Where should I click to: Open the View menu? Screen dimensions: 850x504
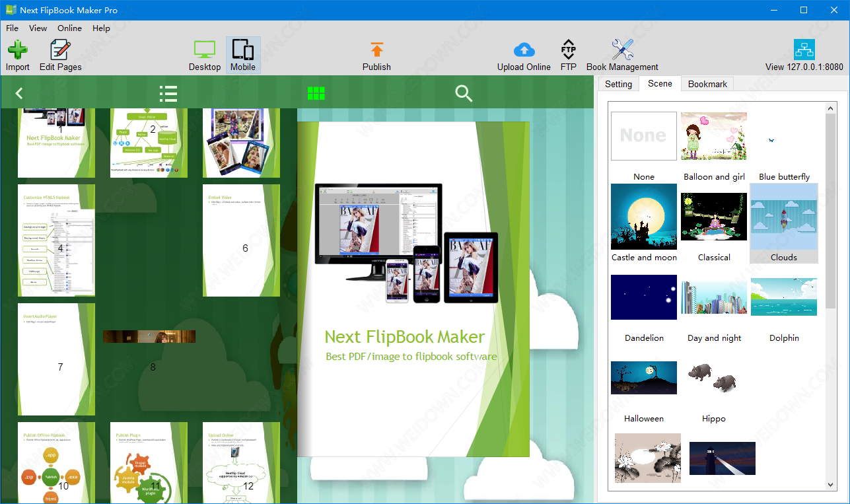pyautogui.click(x=38, y=28)
